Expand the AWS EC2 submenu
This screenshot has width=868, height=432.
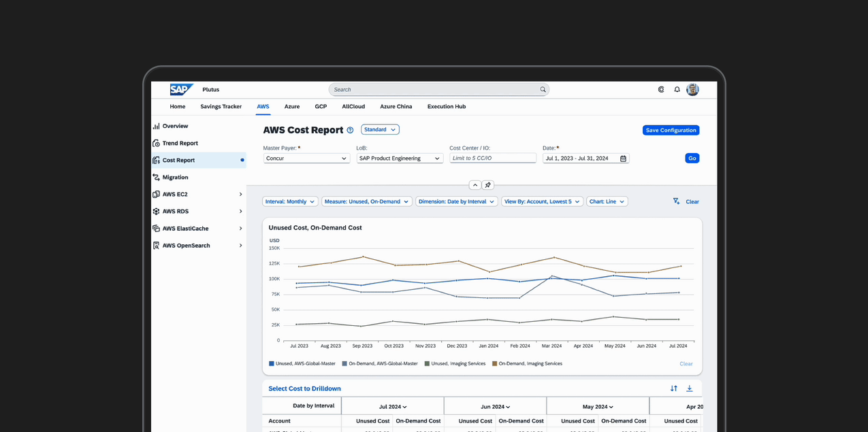240,195
